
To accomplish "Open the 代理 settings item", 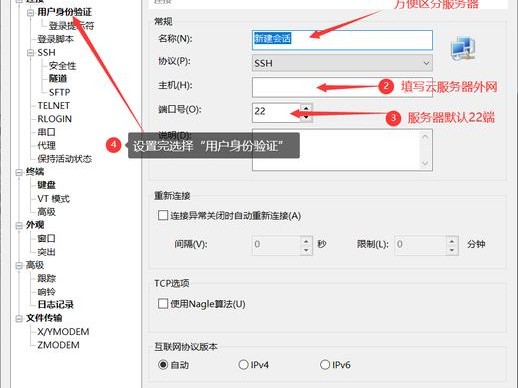I will pyautogui.click(x=46, y=145).
